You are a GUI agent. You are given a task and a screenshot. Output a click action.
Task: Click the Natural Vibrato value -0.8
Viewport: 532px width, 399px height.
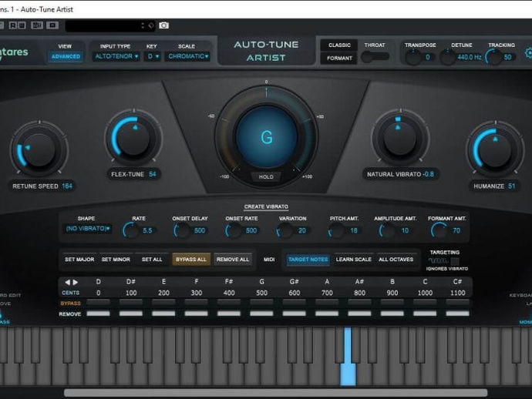point(428,174)
